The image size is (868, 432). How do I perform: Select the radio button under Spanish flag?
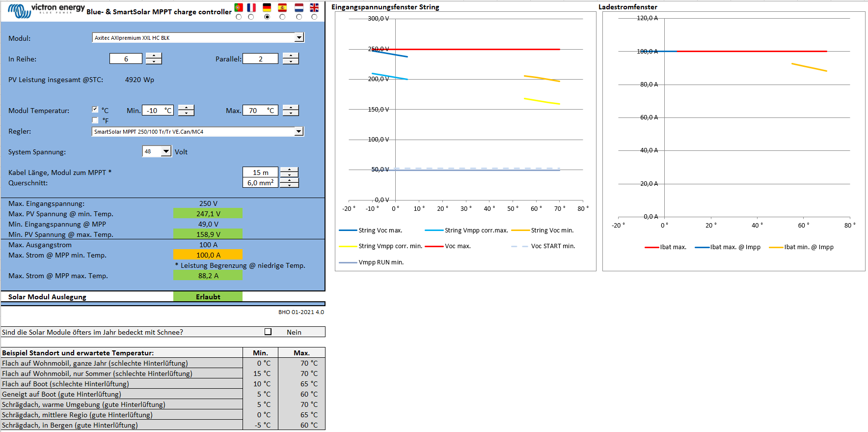tap(282, 17)
